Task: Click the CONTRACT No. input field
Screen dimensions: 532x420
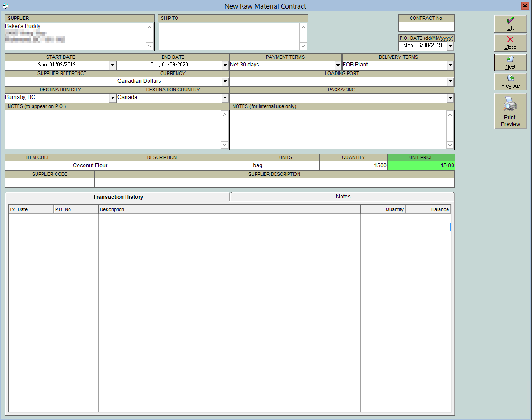Action: click(x=426, y=27)
